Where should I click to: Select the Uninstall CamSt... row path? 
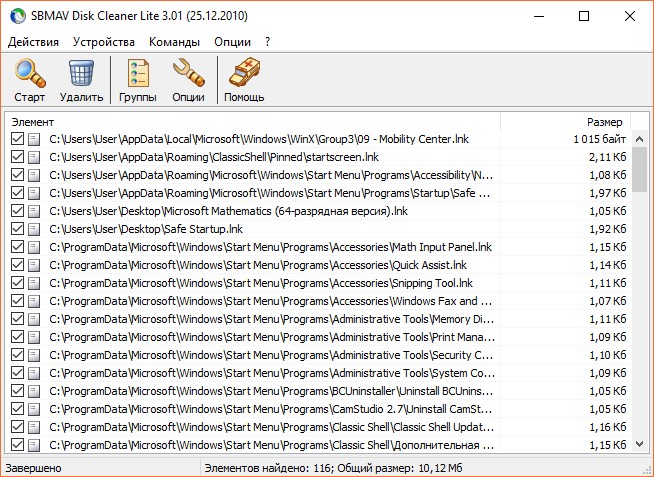click(x=271, y=409)
